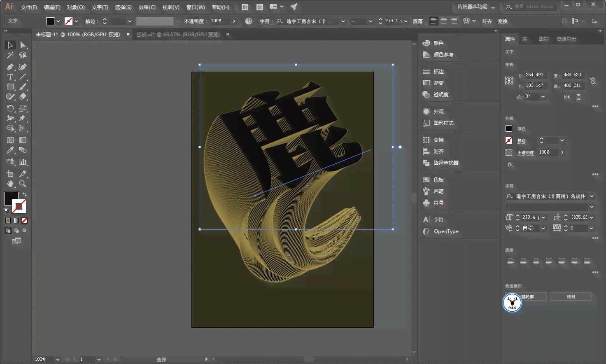Toggle constrain width and height proportions

coord(593,81)
